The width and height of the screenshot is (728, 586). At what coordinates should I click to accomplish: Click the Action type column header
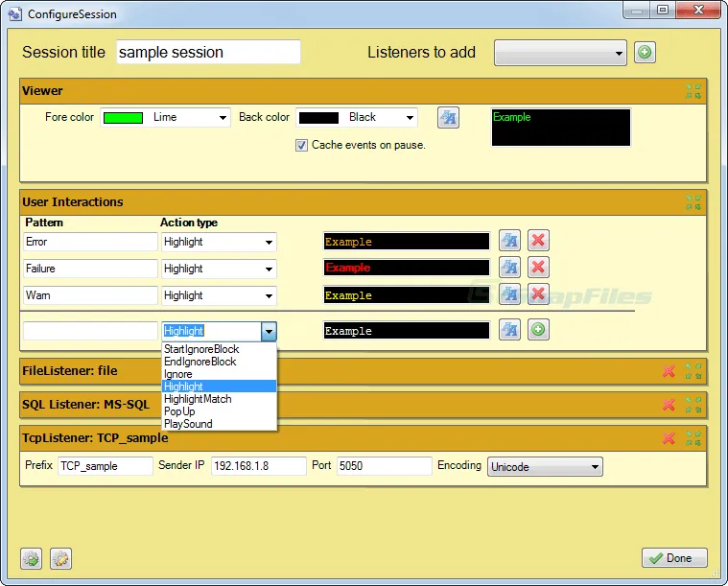(189, 223)
